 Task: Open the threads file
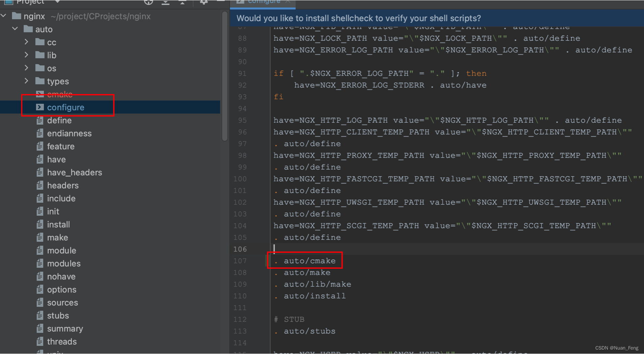(x=62, y=342)
